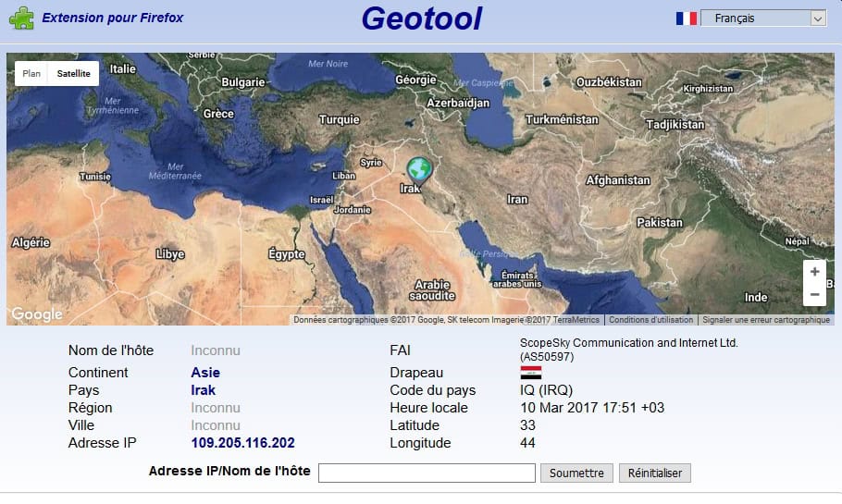Click longitude value 44

coord(527,443)
